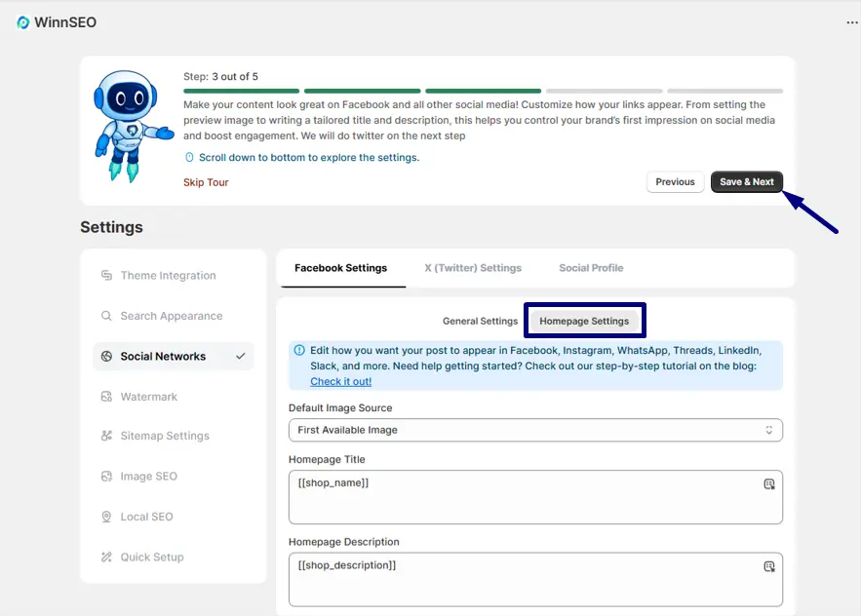Select the General Settings sub-tab
This screenshot has height=616, width=861.
pos(480,322)
